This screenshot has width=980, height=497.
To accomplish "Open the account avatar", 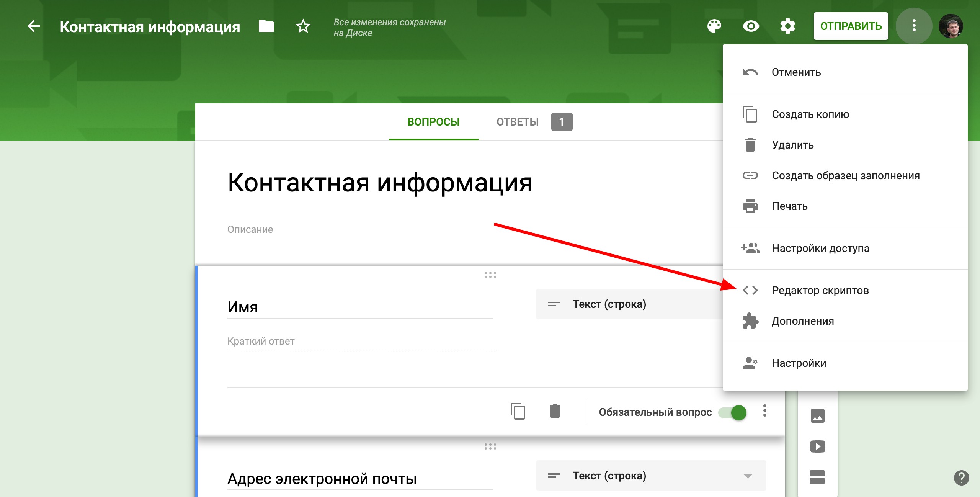I will click(x=951, y=26).
